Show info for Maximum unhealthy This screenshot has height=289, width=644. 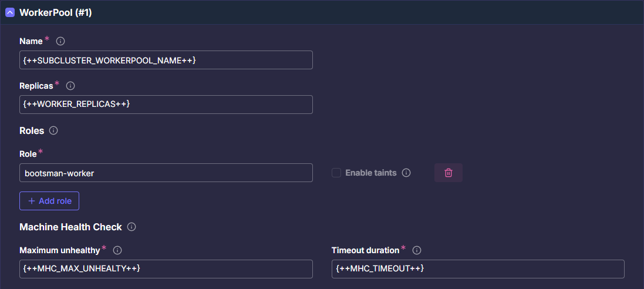coord(117,250)
